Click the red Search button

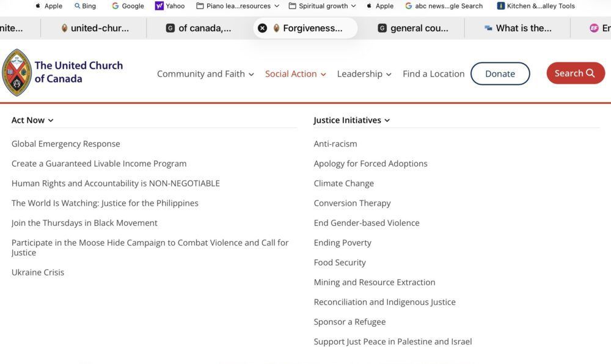pyautogui.click(x=576, y=73)
